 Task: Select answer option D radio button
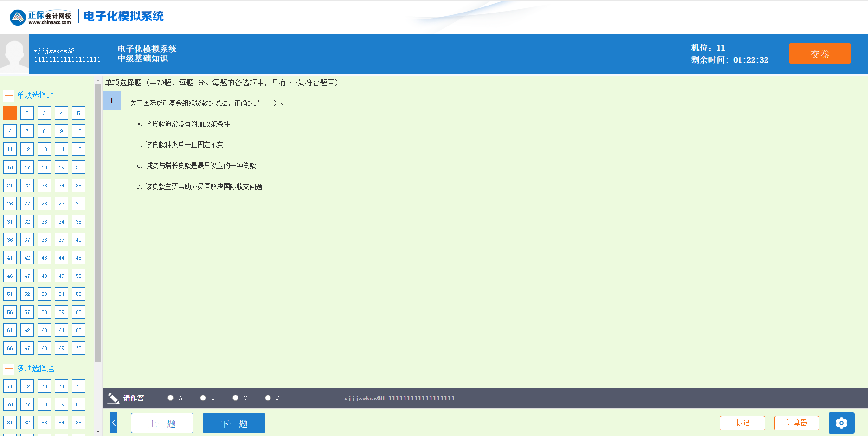[x=268, y=398]
